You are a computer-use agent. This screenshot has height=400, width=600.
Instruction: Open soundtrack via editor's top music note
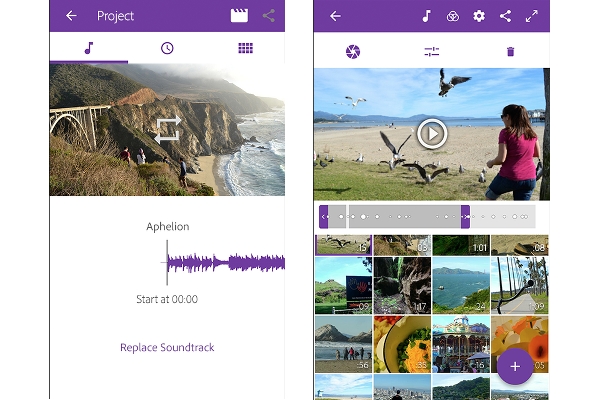426,16
